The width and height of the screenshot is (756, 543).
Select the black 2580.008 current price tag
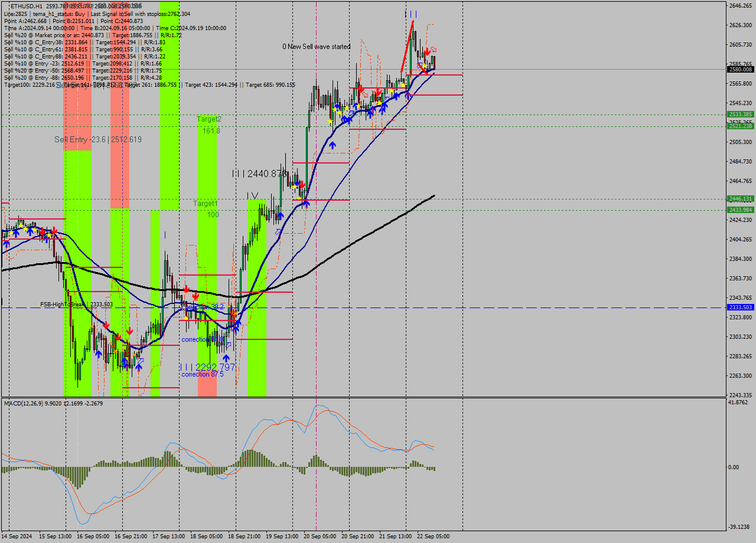tap(739, 69)
